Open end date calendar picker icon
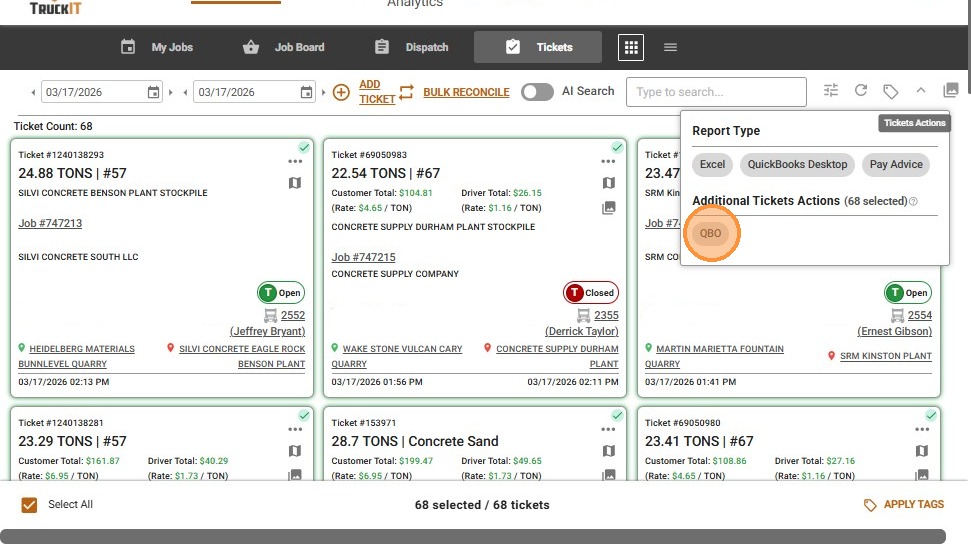Screen dimensions: 971x544 tap(307, 92)
